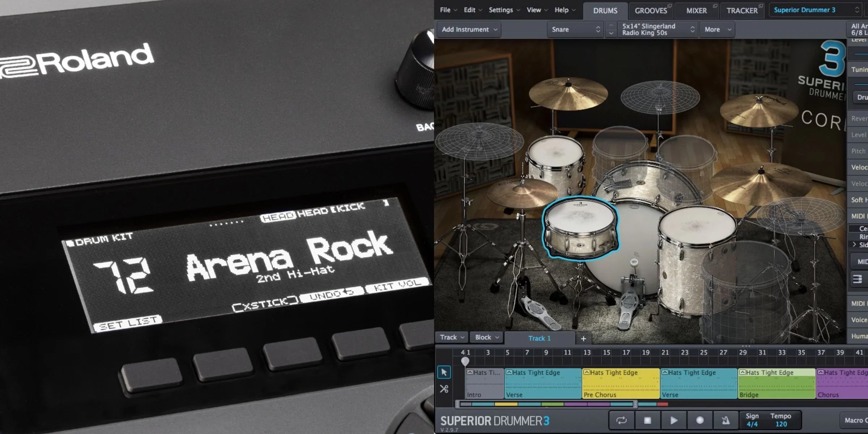The height and width of the screenshot is (434, 868).
Task: Open the Edit menu
Action: coord(473,10)
